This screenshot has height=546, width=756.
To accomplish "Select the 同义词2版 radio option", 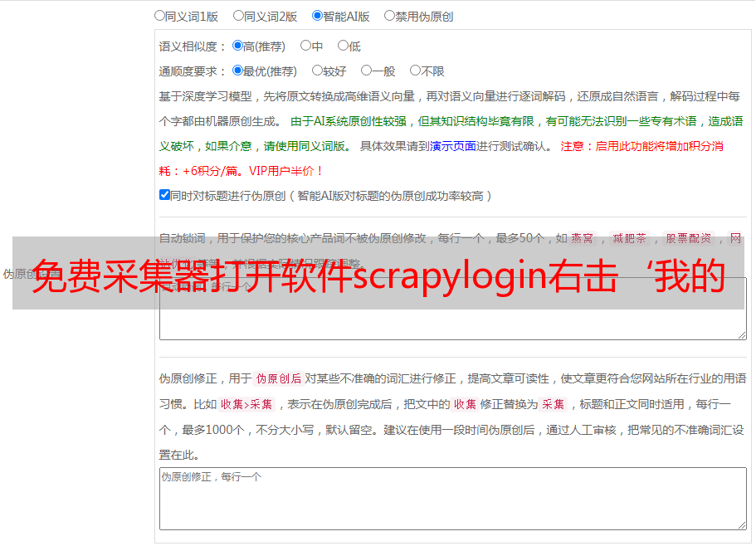I will point(238,16).
